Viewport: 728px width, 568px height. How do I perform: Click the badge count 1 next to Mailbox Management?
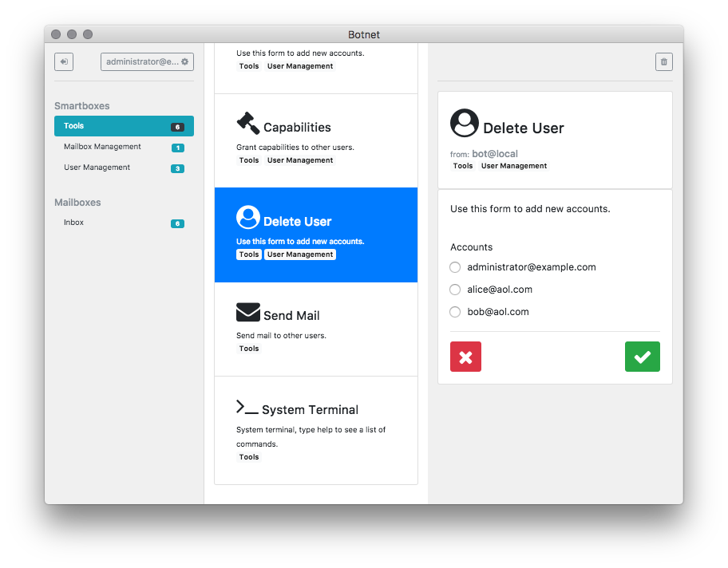tap(177, 148)
